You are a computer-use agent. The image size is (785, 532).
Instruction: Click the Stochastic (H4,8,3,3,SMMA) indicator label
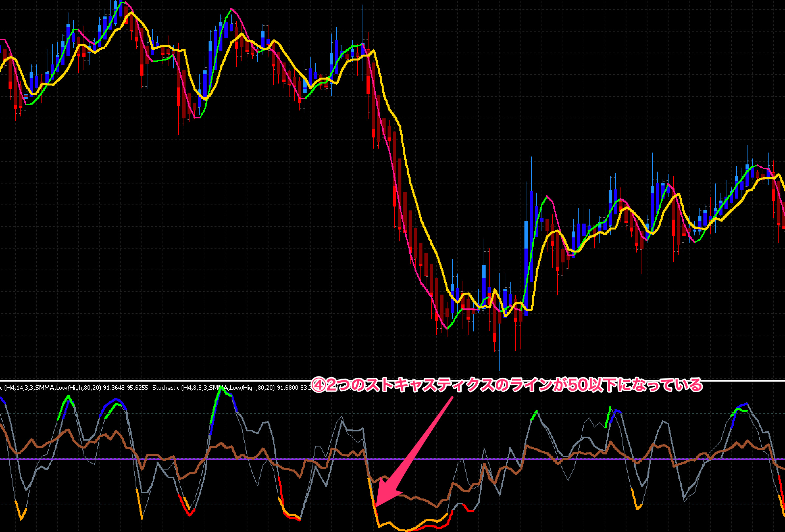[x=214, y=388]
